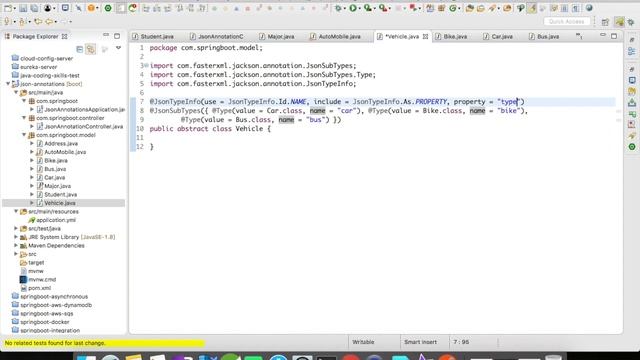The width and height of the screenshot is (640, 360).
Task: Click the Open Perspective icon
Action: coord(605,22)
